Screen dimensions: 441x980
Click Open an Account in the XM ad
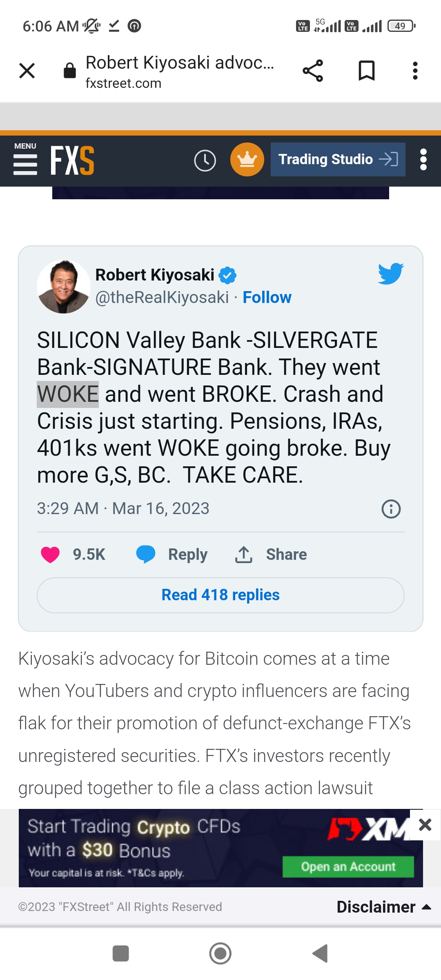click(348, 867)
